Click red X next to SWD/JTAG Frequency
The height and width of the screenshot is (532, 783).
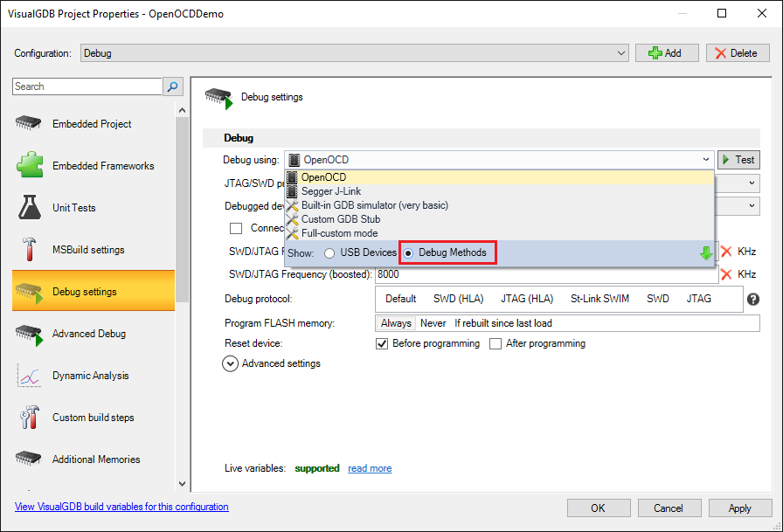coord(726,252)
